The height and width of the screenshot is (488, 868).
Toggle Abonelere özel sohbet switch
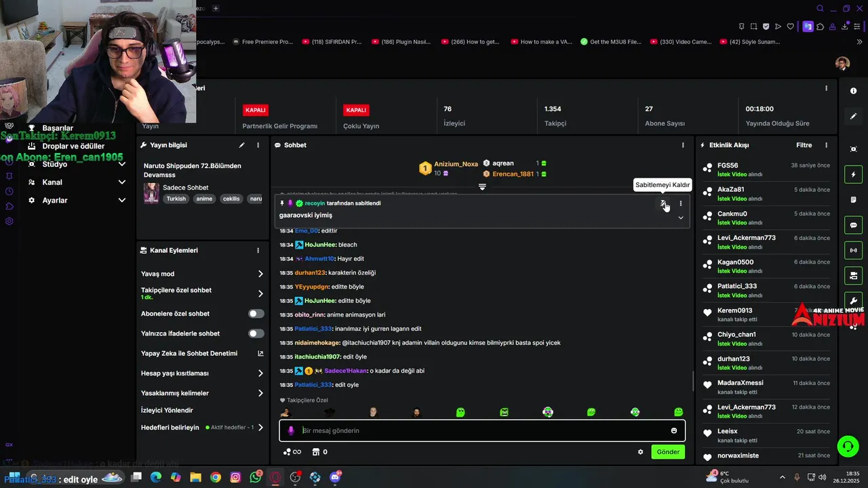pyautogui.click(x=256, y=314)
